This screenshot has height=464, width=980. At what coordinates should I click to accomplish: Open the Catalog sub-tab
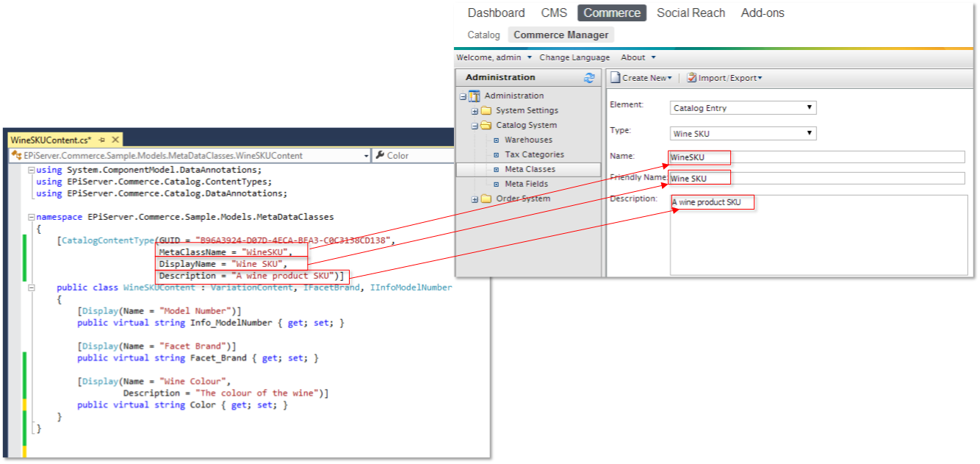(483, 35)
